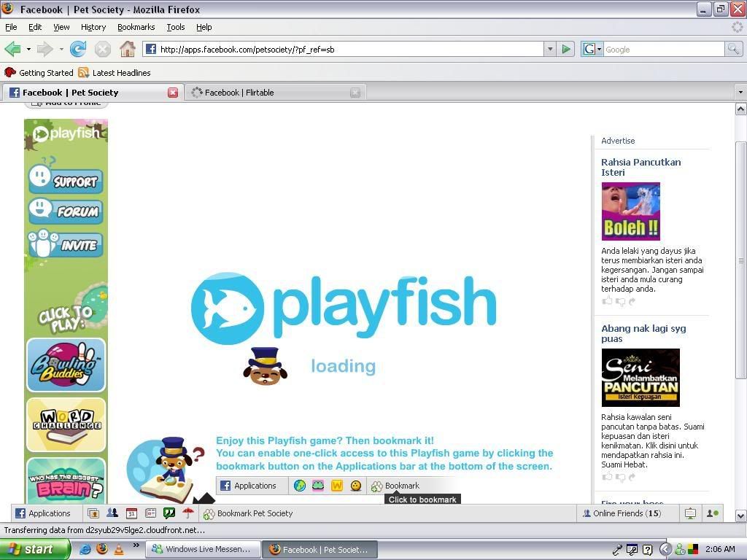Open search engine selector dropdown
Image resolution: width=747 pixels, height=560 pixels.
[x=592, y=49]
